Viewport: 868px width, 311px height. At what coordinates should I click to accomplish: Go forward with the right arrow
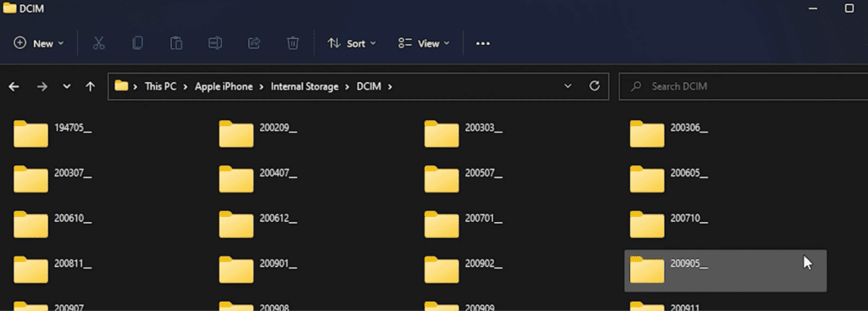click(42, 86)
